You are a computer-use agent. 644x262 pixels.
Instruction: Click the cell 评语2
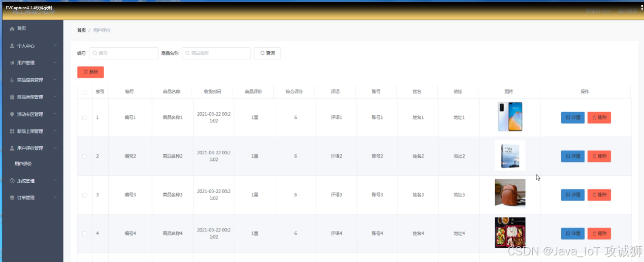click(x=336, y=156)
